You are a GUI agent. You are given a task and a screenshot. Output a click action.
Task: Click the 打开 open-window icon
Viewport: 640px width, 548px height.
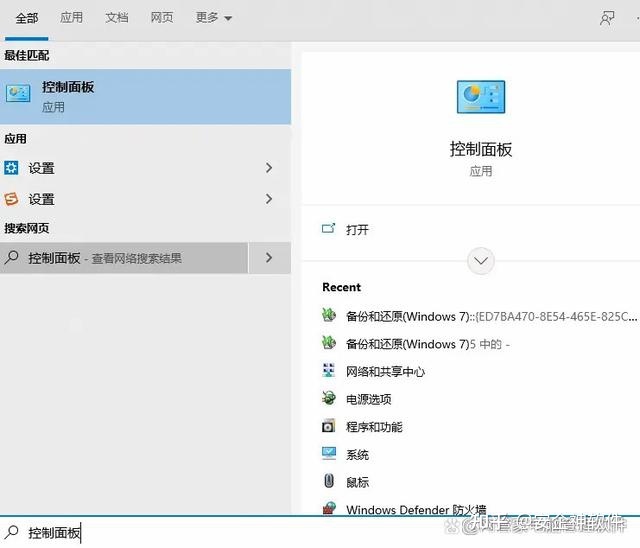click(329, 229)
